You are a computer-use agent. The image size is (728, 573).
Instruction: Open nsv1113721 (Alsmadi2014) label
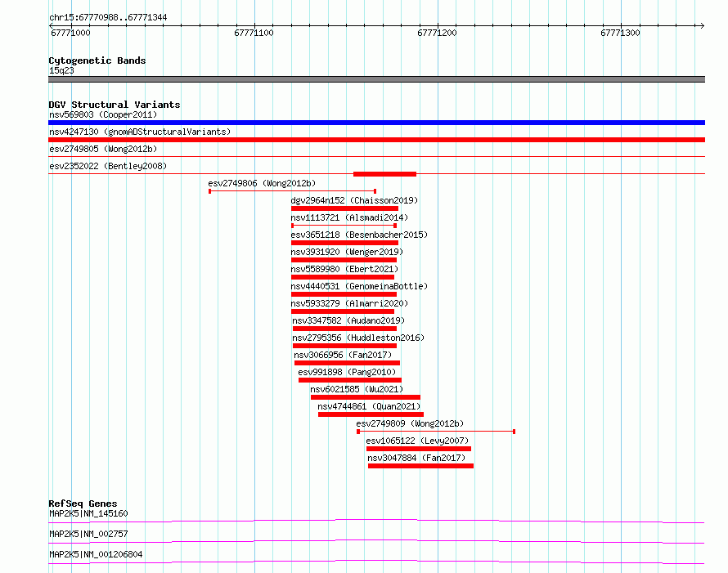pos(349,217)
